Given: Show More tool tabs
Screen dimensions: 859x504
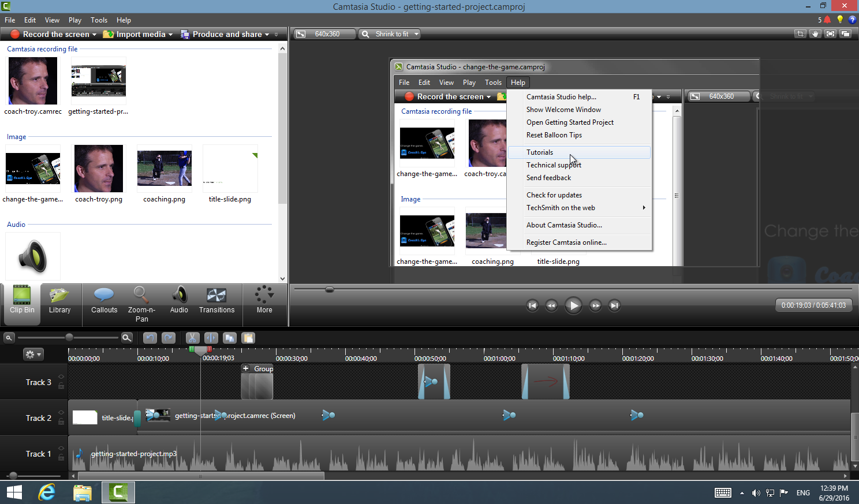Looking at the screenshot, I should [x=264, y=300].
